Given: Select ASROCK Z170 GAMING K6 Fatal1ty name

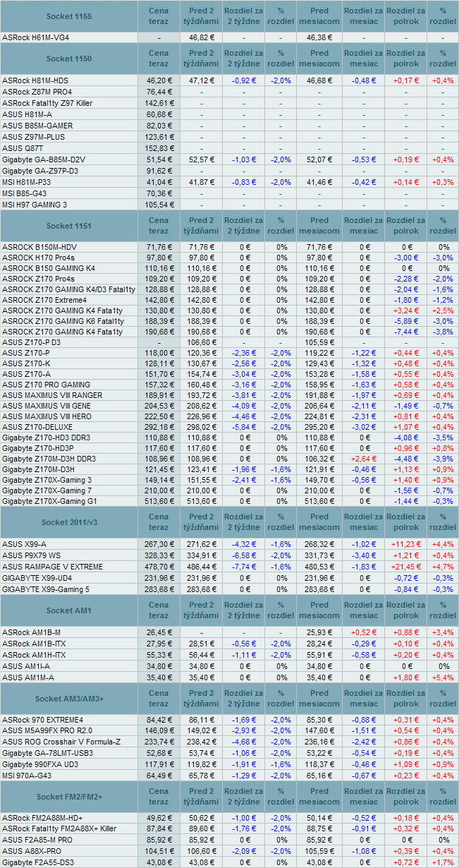Looking at the screenshot, I should click(63, 322).
